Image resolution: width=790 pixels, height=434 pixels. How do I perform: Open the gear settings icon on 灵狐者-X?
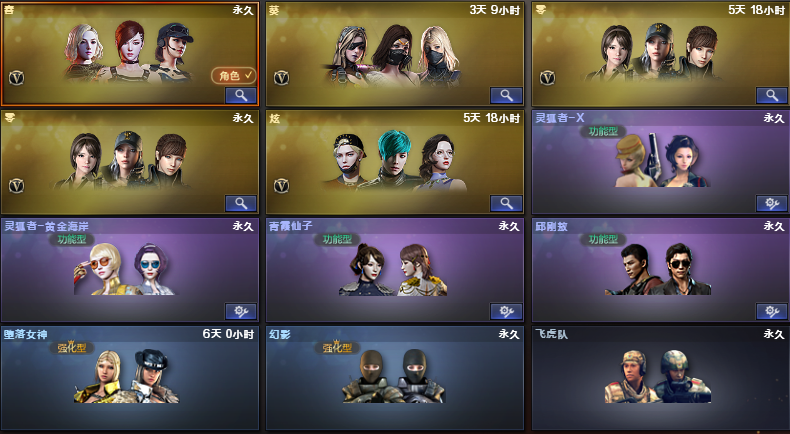pos(772,203)
